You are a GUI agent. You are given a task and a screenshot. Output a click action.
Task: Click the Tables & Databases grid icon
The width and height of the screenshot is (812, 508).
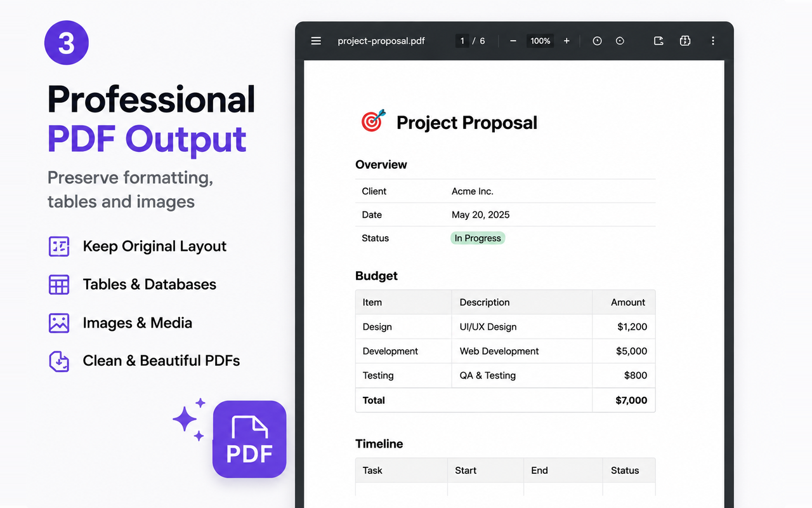pos(59,284)
